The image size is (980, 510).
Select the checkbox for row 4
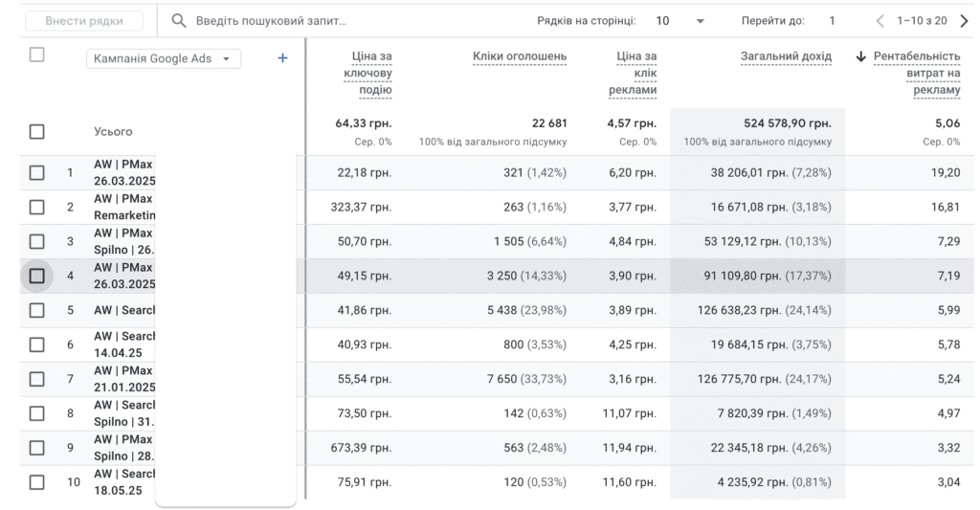[x=36, y=276]
